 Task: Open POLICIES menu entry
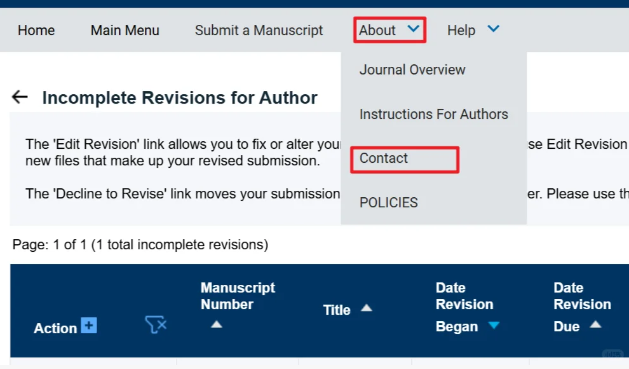(388, 203)
